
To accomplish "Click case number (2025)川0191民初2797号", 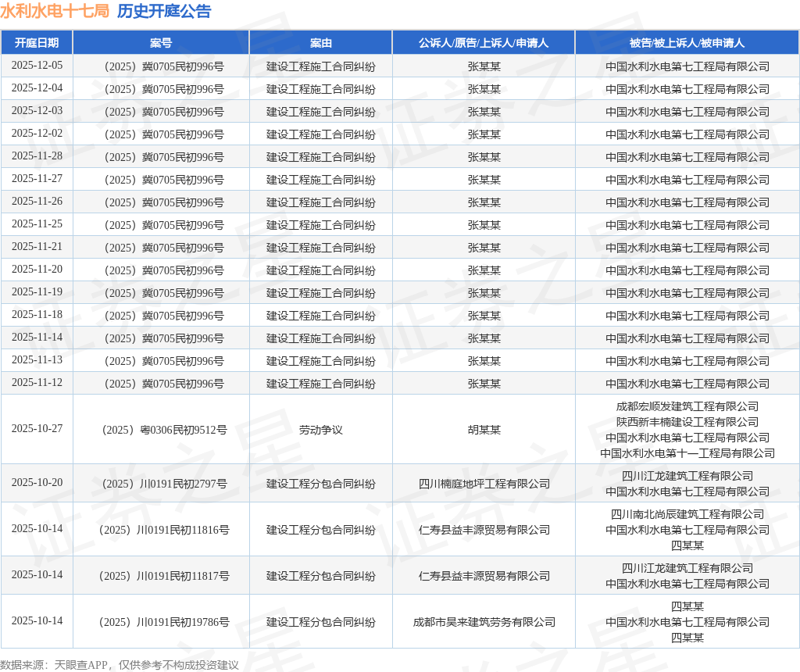I will [x=164, y=484].
